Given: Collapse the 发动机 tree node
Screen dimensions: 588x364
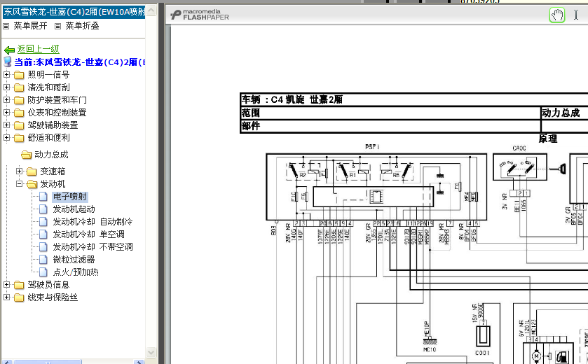Looking at the screenshot, I should coord(19,184).
